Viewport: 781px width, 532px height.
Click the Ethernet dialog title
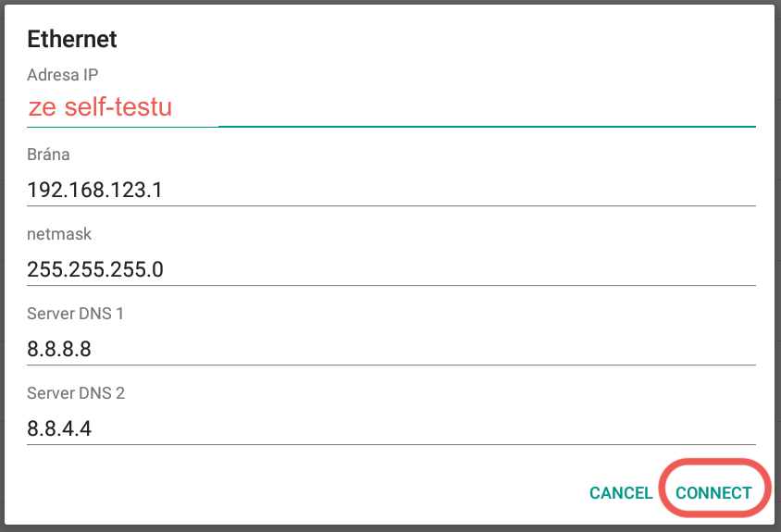(x=72, y=39)
